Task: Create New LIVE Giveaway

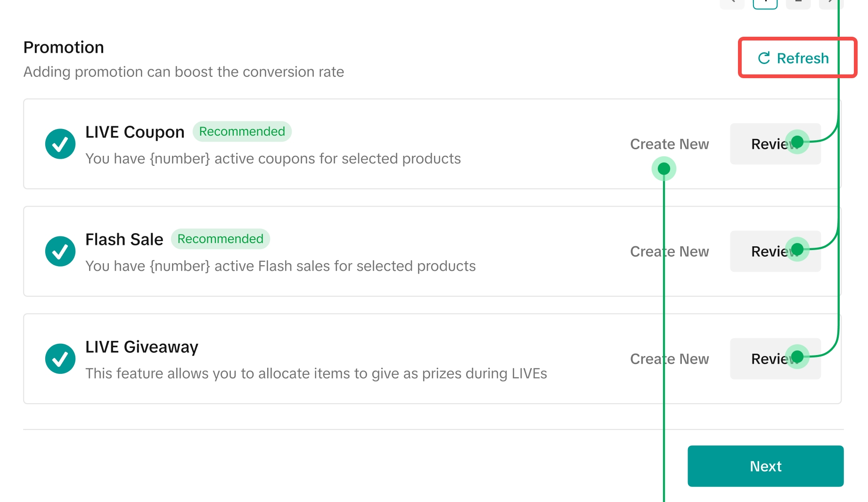Action: click(669, 359)
